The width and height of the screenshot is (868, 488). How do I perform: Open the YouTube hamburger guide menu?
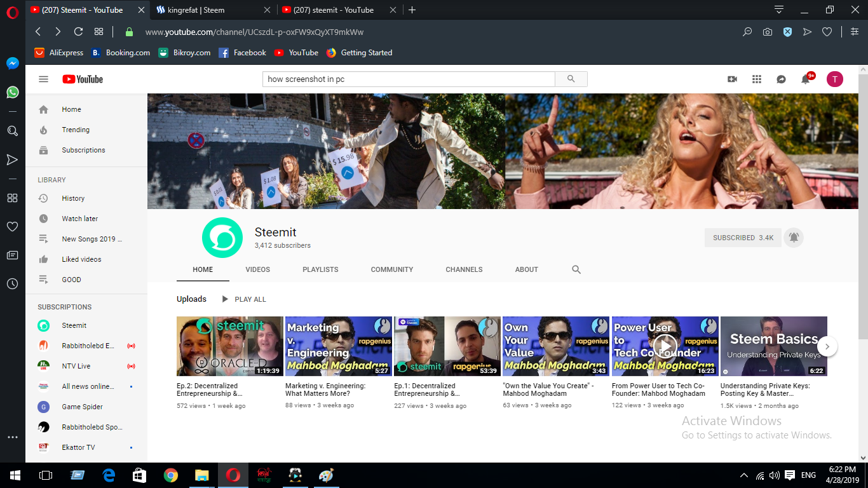pyautogui.click(x=43, y=79)
